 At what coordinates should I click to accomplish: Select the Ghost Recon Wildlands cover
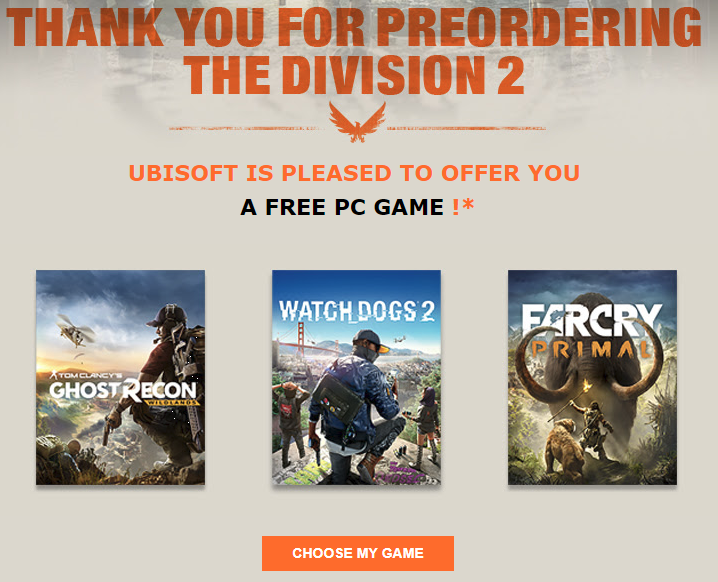click(120, 377)
